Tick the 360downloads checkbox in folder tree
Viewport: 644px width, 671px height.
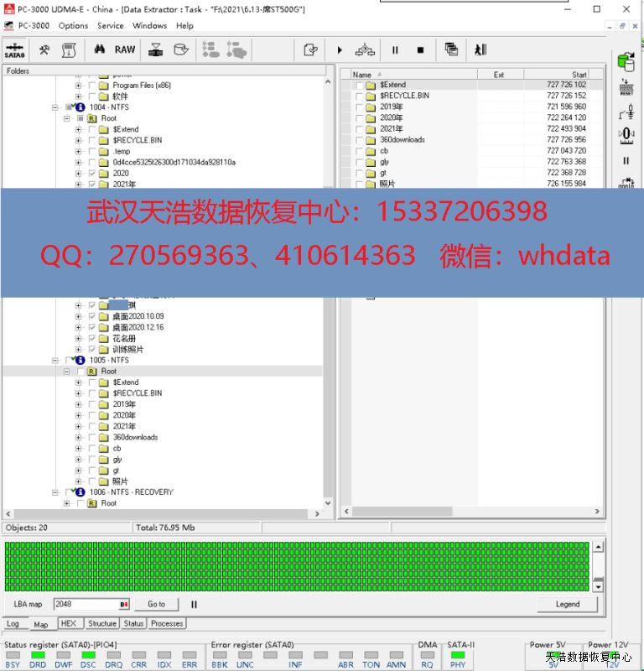tap(92, 437)
